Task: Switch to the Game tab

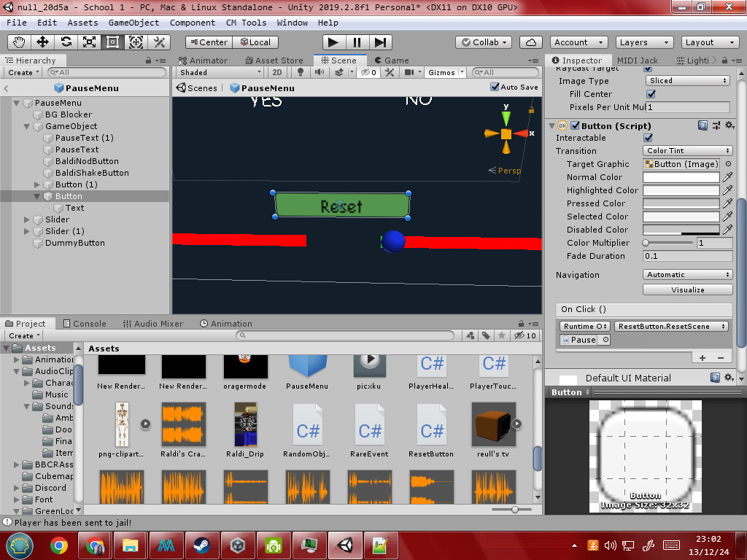Action: (x=392, y=61)
